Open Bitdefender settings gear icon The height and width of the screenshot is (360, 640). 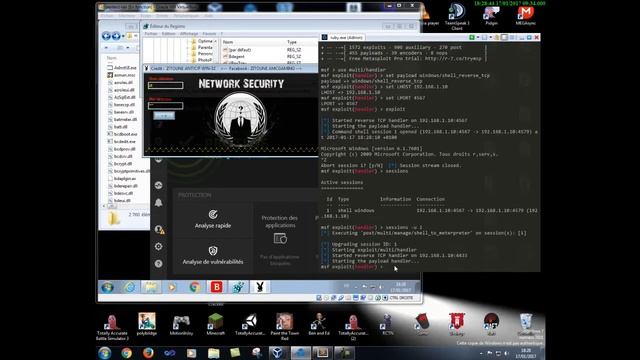159,247
